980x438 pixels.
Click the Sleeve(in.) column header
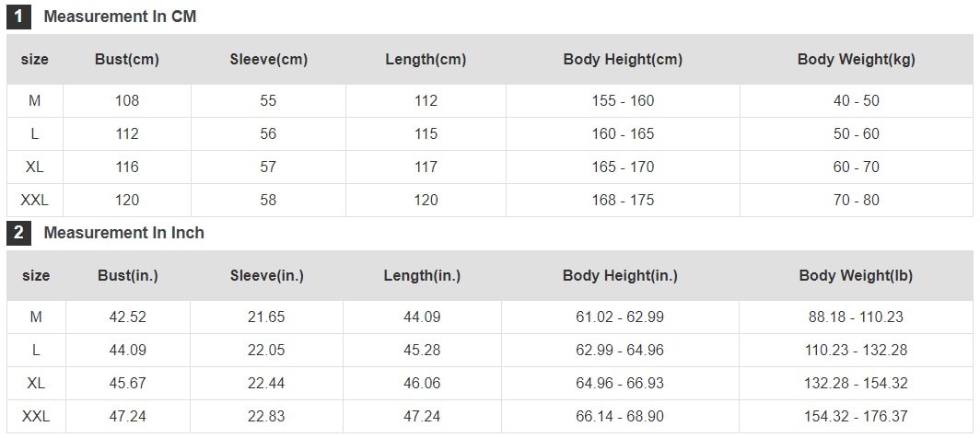(x=266, y=276)
